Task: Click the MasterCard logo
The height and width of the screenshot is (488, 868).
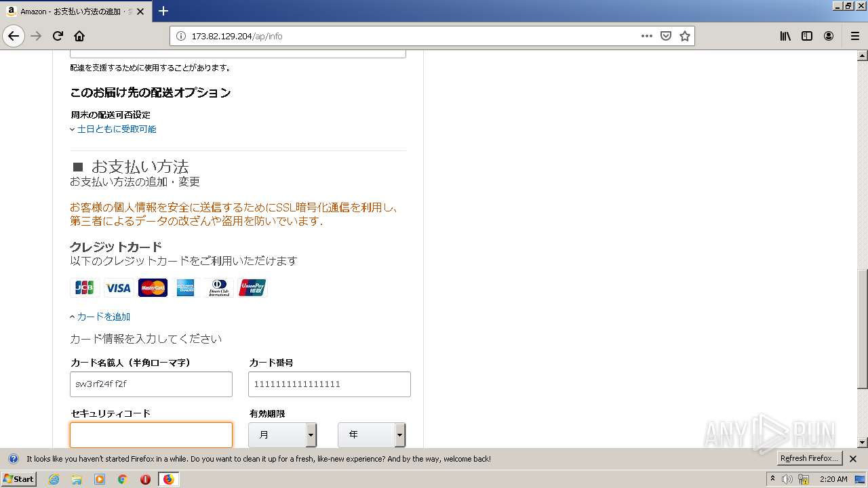Action: (153, 288)
